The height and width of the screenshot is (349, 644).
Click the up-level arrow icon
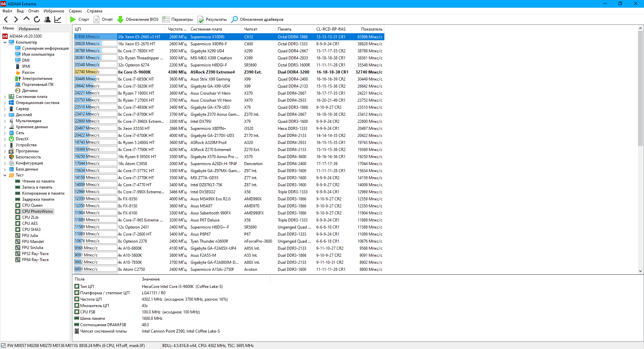point(26,19)
